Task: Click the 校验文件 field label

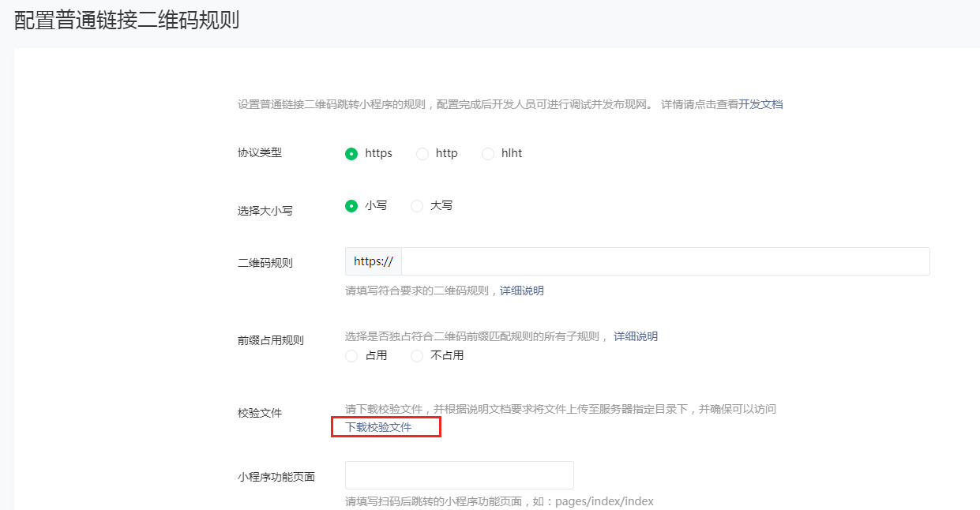Action: click(x=260, y=413)
